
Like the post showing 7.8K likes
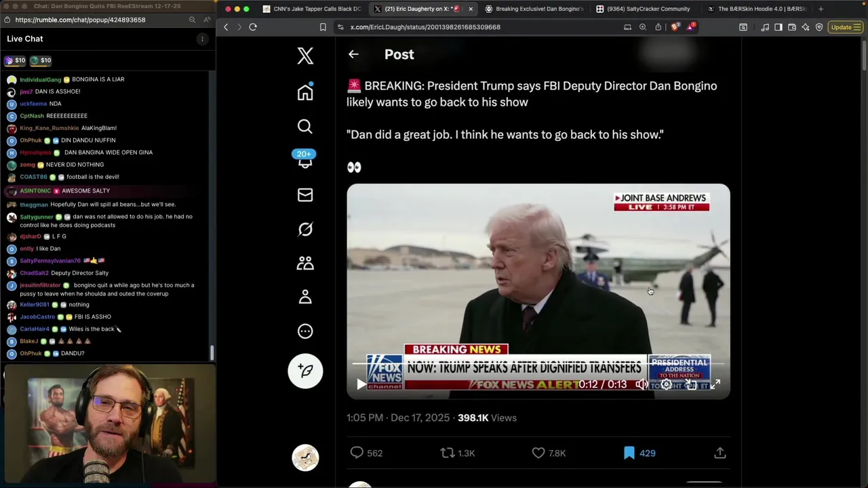coord(549,453)
